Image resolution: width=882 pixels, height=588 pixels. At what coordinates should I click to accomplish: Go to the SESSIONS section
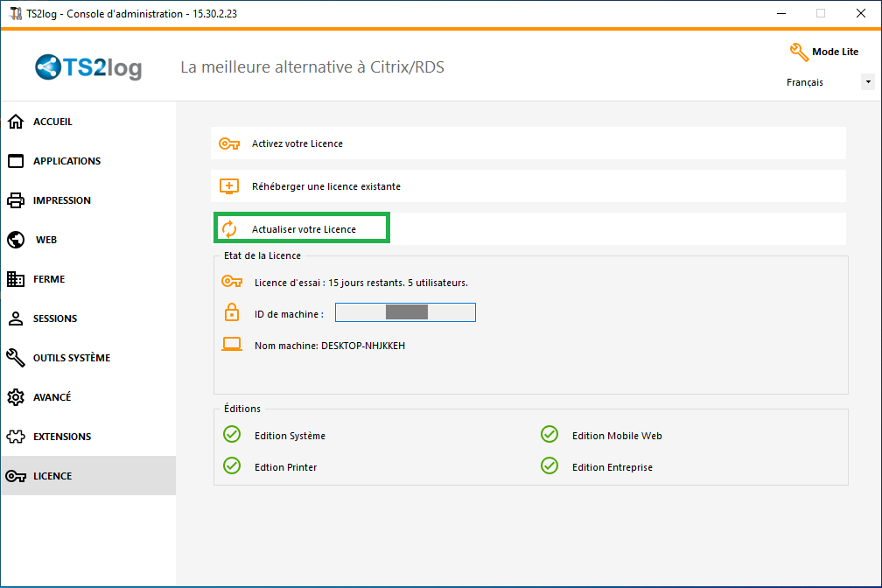(x=88, y=318)
